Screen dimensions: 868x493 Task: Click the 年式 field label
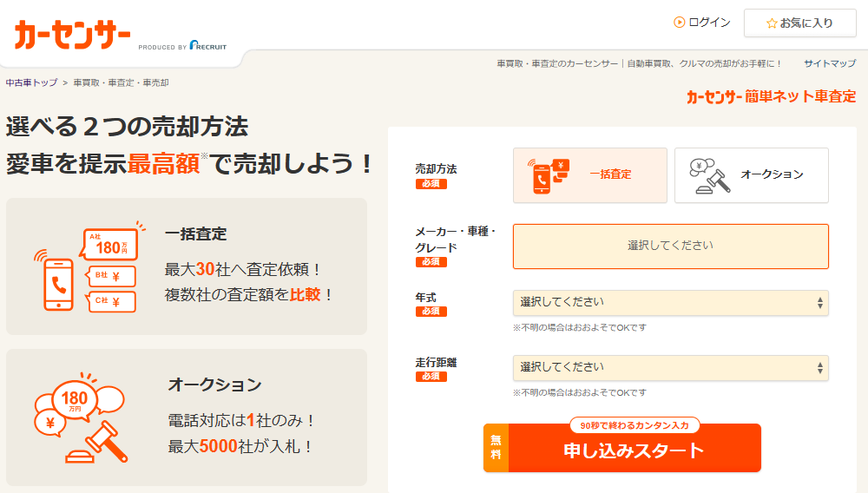tap(425, 297)
